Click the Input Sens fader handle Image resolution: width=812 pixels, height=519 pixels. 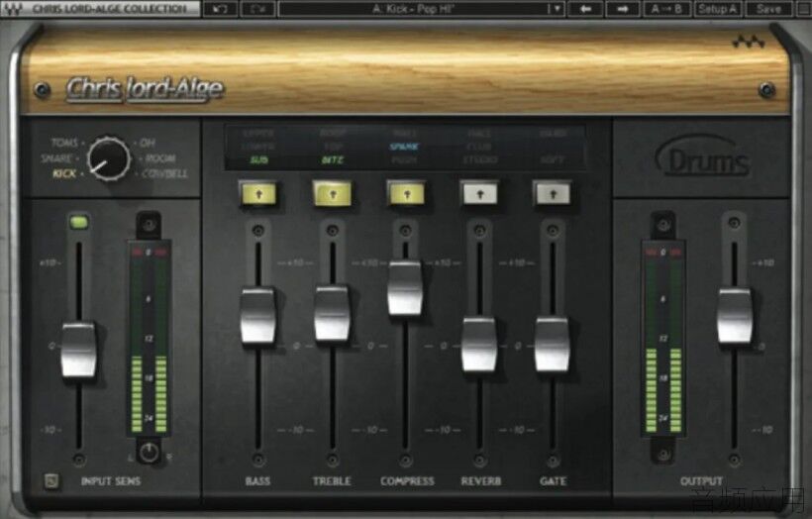[78, 351]
